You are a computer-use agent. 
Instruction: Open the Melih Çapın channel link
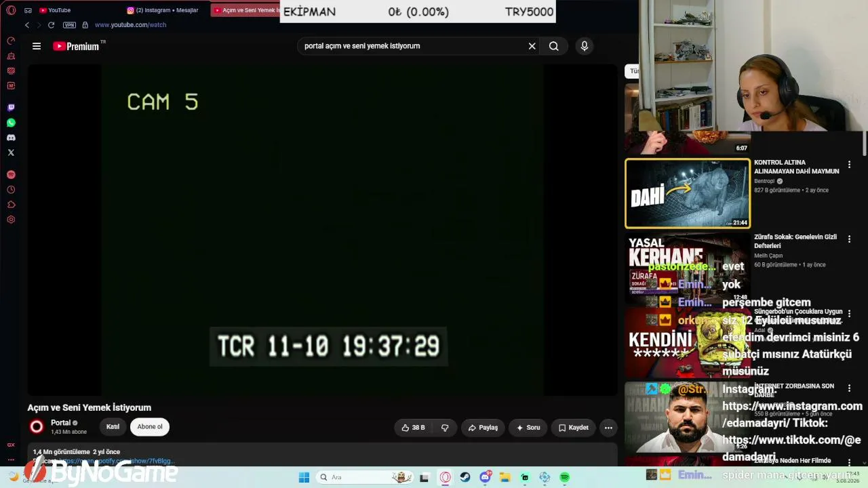click(768, 256)
